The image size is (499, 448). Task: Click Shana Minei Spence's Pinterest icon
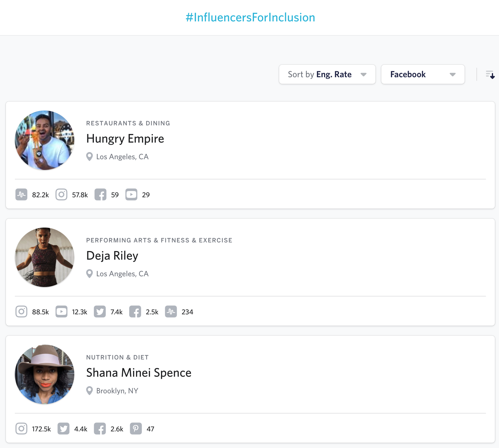(x=136, y=429)
